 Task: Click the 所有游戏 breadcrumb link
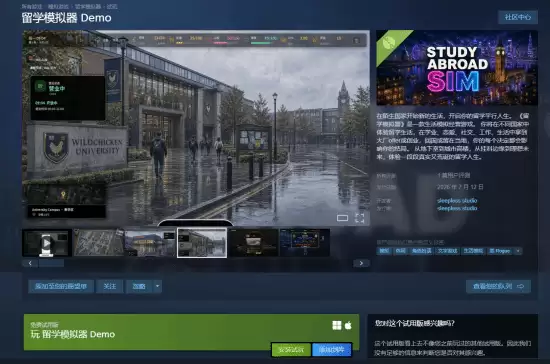tap(32, 7)
